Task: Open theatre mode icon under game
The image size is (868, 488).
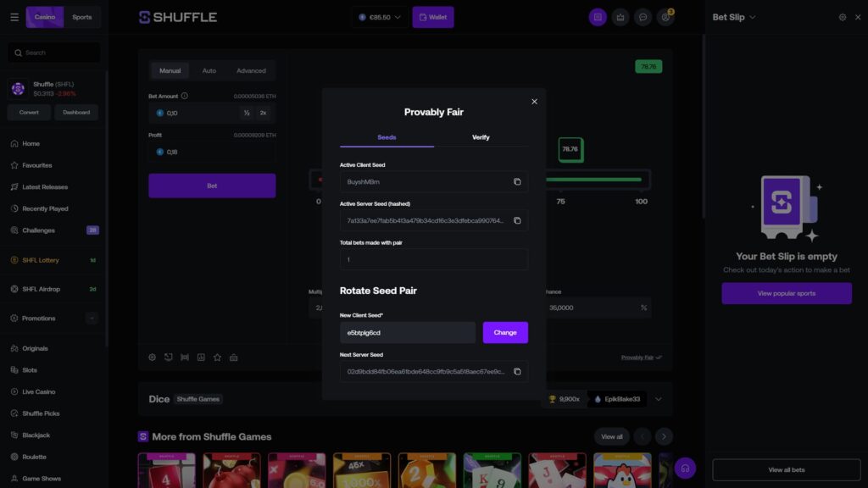Action: (x=184, y=358)
